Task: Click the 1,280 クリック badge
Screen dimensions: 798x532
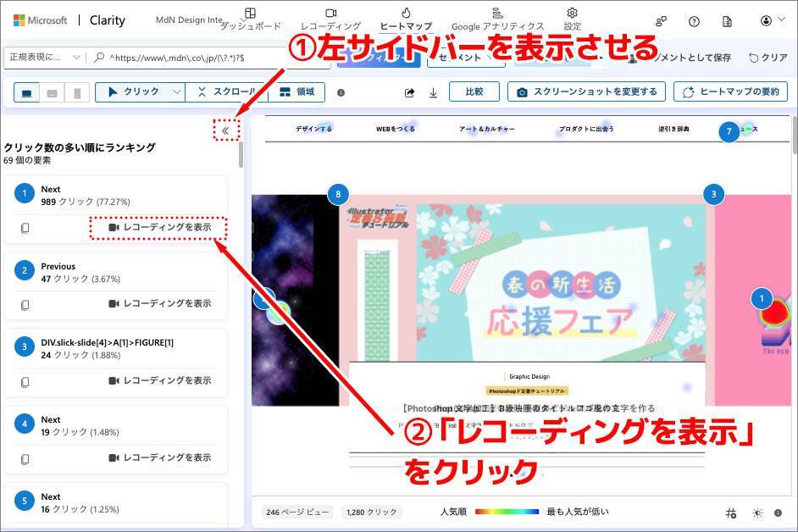Action: click(371, 513)
